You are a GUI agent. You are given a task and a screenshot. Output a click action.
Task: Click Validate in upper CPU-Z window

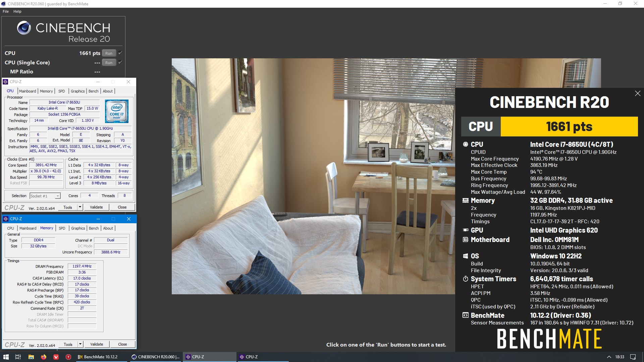tap(96, 207)
